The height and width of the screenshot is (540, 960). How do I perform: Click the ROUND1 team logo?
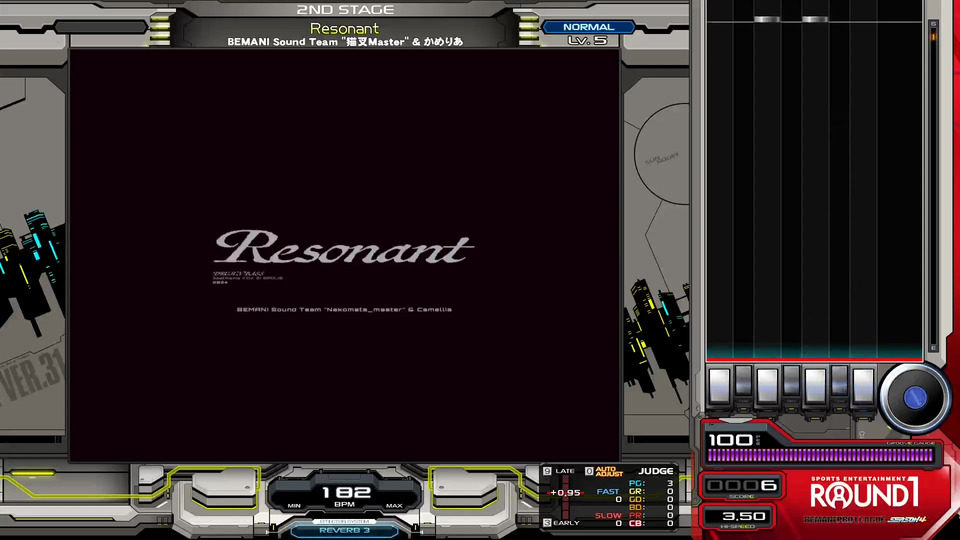[864, 493]
